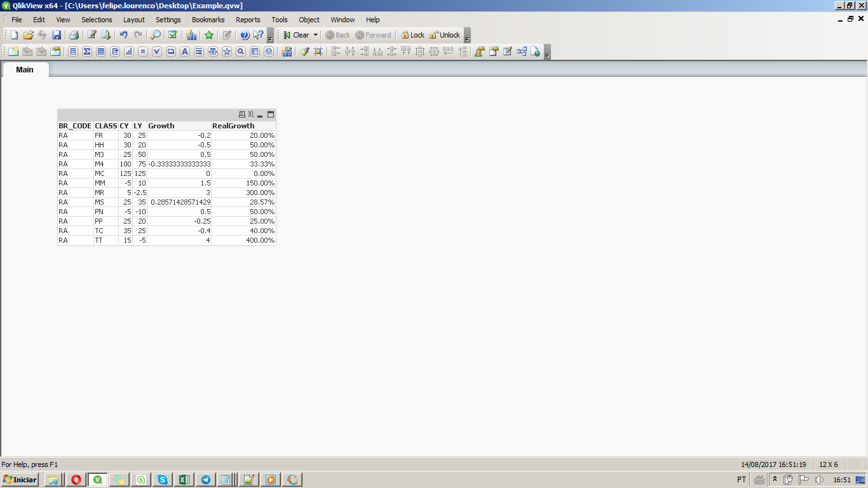
Task: Select the Format Painter brush icon
Action: (304, 51)
